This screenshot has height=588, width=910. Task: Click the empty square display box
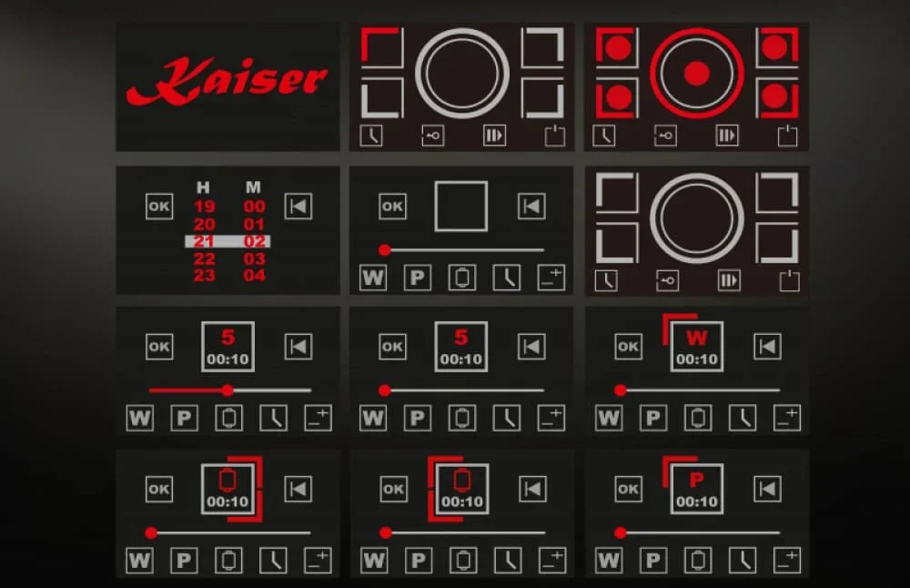point(460,207)
